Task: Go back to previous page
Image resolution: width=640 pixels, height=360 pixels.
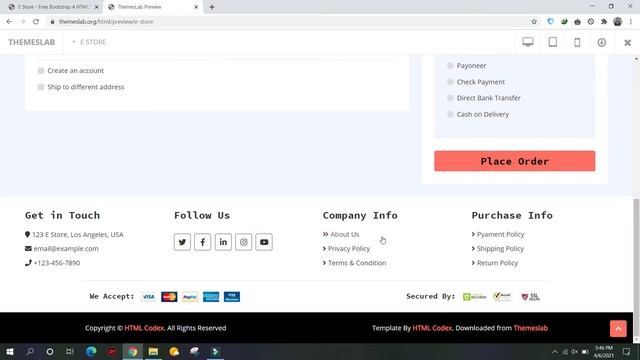Action: tap(9, 22)
